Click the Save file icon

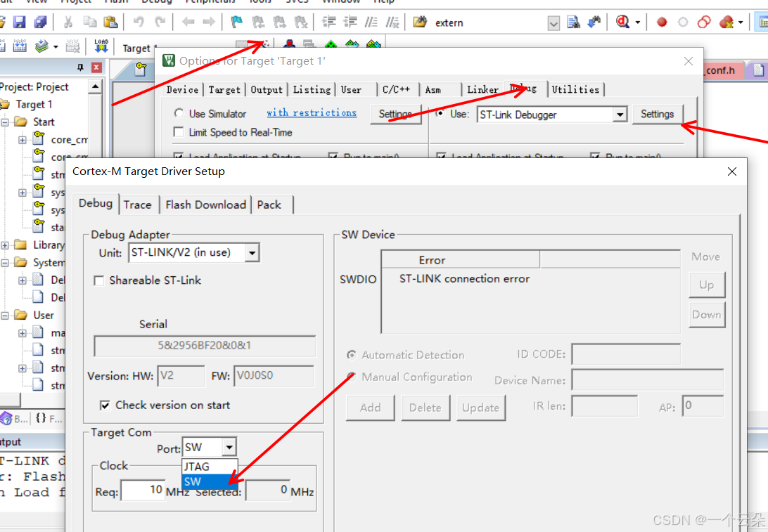coord(19,22)
